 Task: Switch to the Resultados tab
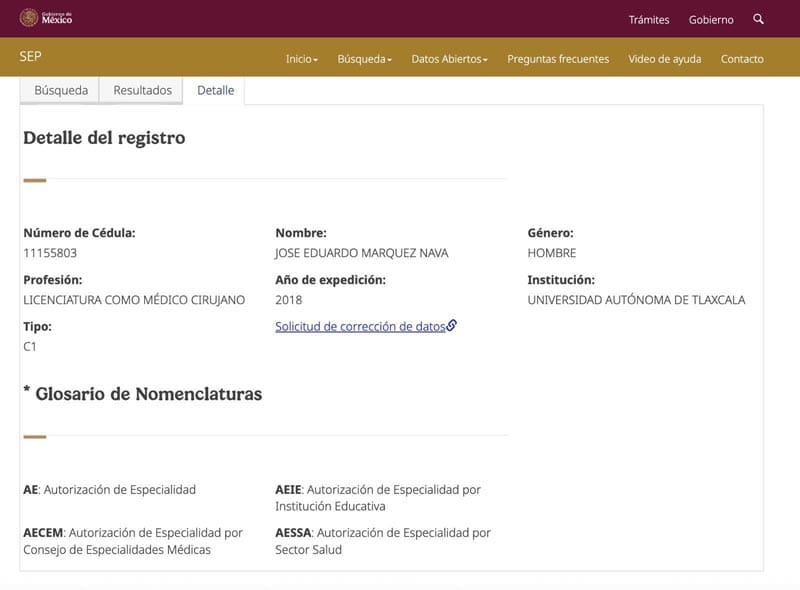click(x=142, y=90)
